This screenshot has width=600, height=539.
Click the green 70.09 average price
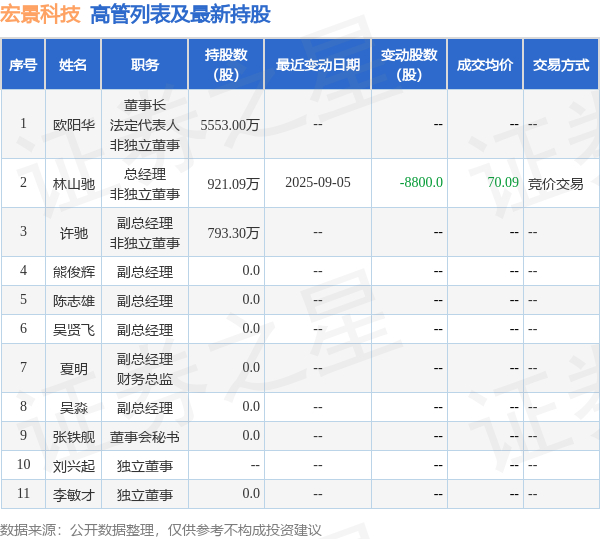tap(503, 182)
